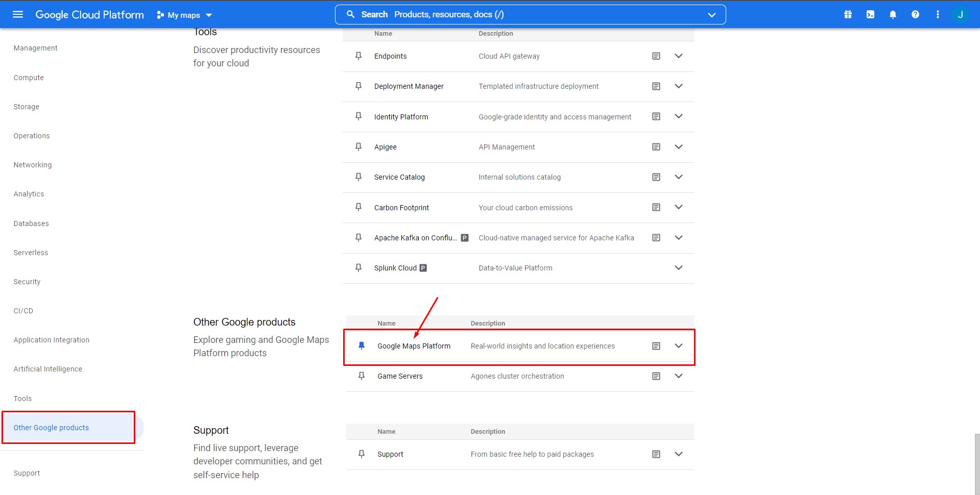Click Google Cloud Platform logo
Viewport: 980px width, 495px height.
pos(89,15)
